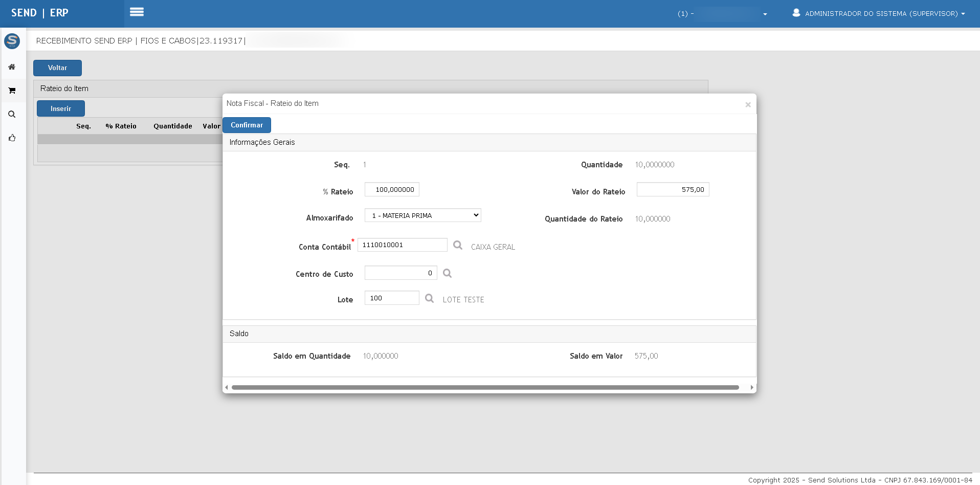The width and height of the screenshot is (980, 485).
Task: Click Inserir to add a rateio
Action: (60, 108)
